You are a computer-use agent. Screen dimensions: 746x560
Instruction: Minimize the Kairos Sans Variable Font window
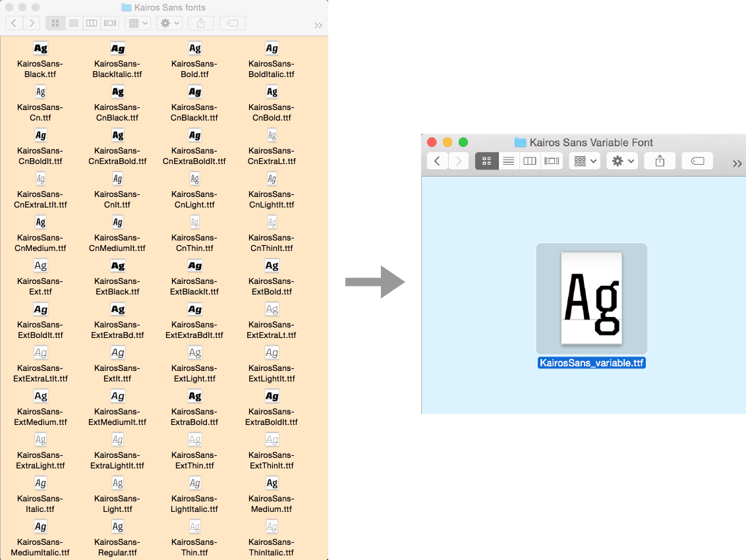tap(447, 142)
